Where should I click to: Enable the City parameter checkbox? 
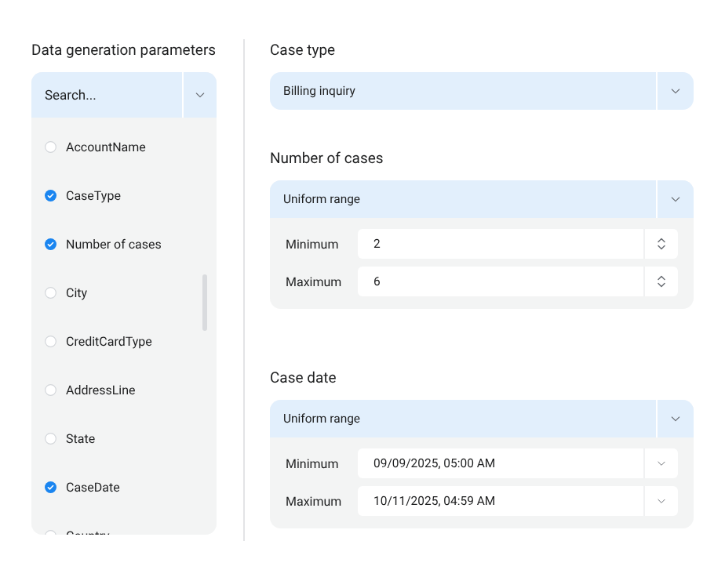[x=50, y=293]
